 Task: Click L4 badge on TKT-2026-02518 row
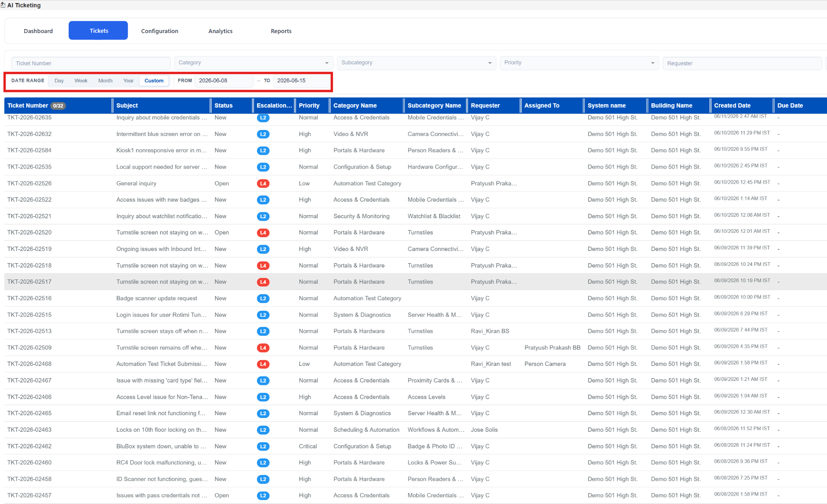pyautogui.click(x=263, y=266)
